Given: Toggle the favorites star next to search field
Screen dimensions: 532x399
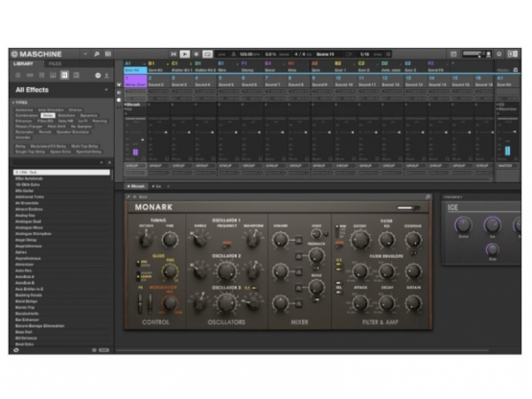Looking at the screenshot, I should [x=109, y=163].
